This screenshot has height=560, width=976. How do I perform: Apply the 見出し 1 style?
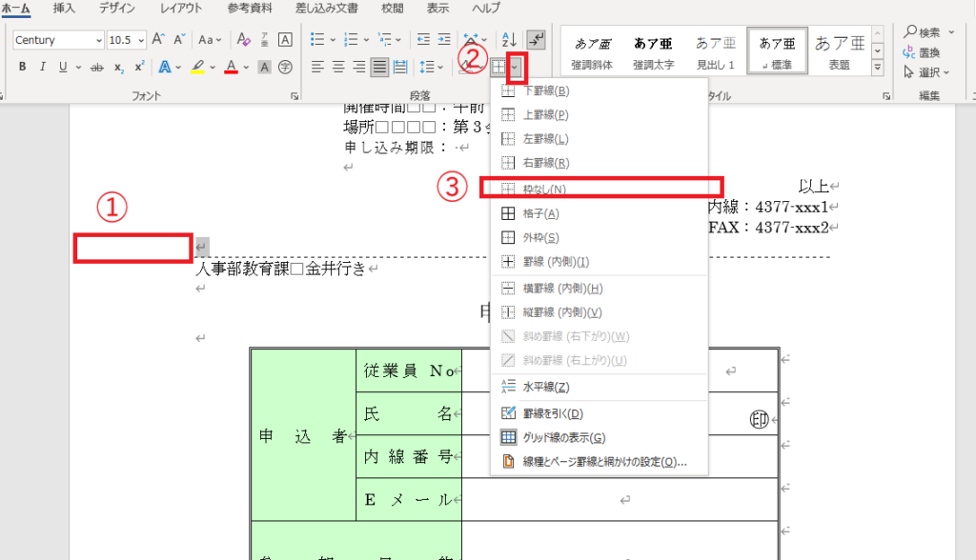715,51
